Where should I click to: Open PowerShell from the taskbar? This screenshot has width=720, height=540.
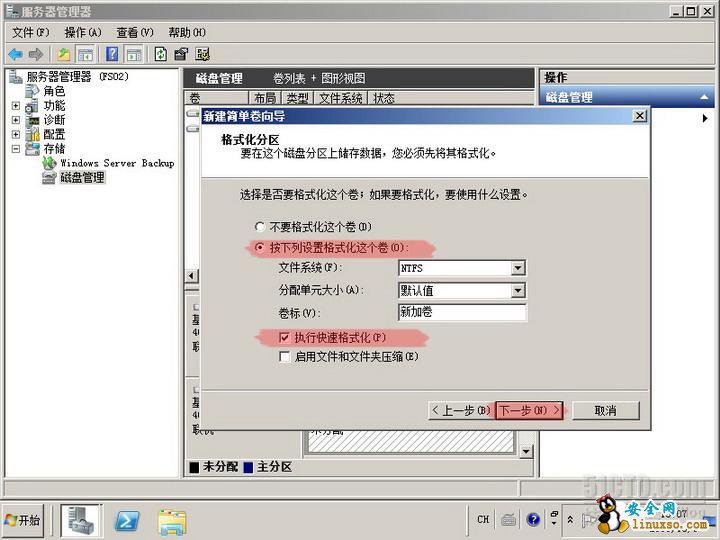tap(127, 520)
